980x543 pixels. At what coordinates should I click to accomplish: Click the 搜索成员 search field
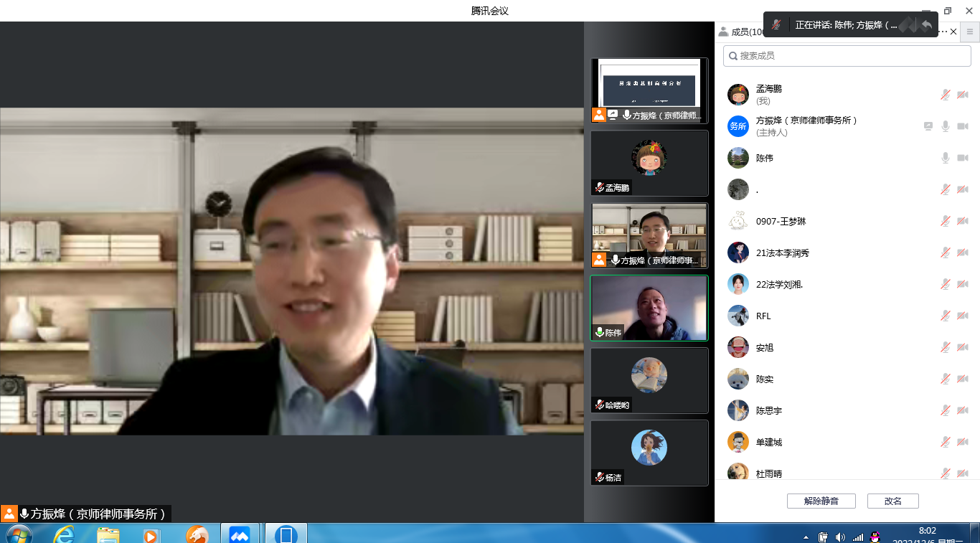click(847, 56)
